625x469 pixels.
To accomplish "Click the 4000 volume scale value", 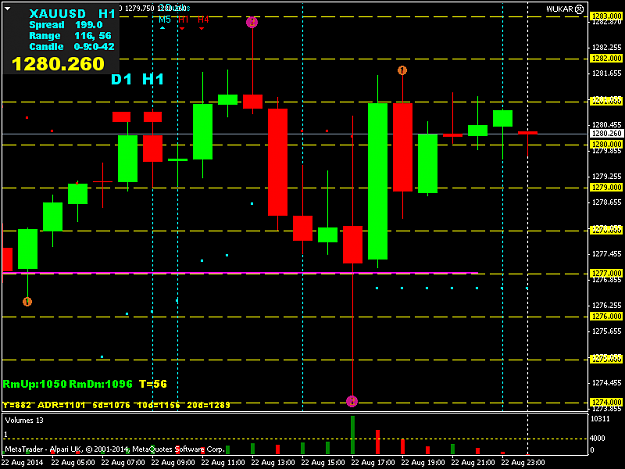I will pos(597,438).
